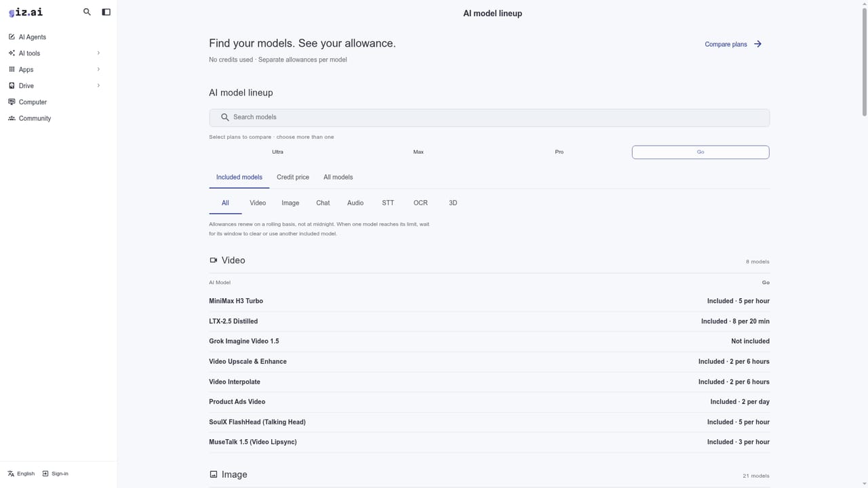The height and width of the screenshot is (488, 868).
Task: Toggle the Max plan option
Action: pos(418,152)
